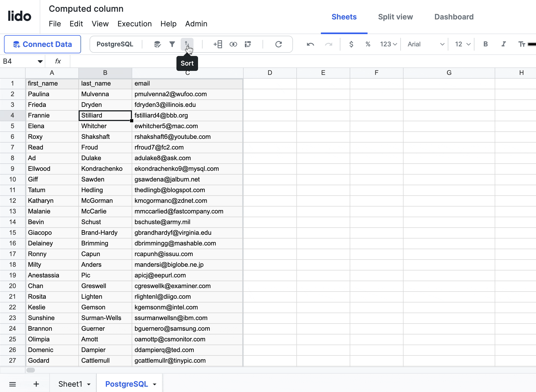Viewport: 536px width, 392px height.
Task: Open the Arial font family dropdown
Action: tap(426, 44)
